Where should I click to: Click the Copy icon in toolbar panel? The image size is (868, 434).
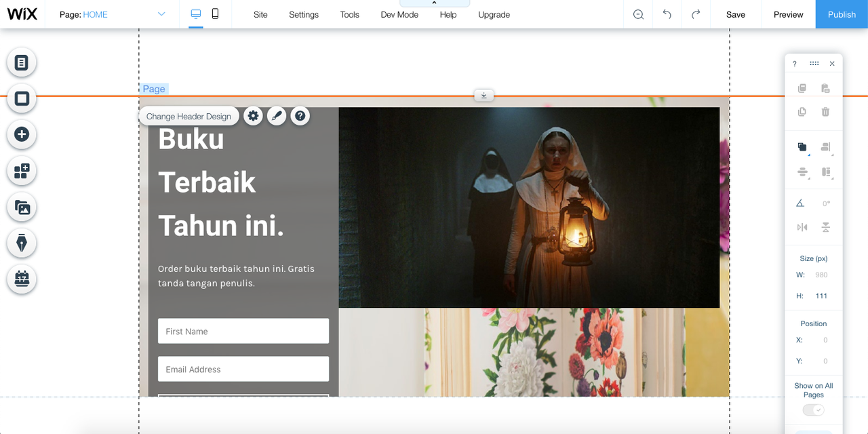[x=802, y=89]
